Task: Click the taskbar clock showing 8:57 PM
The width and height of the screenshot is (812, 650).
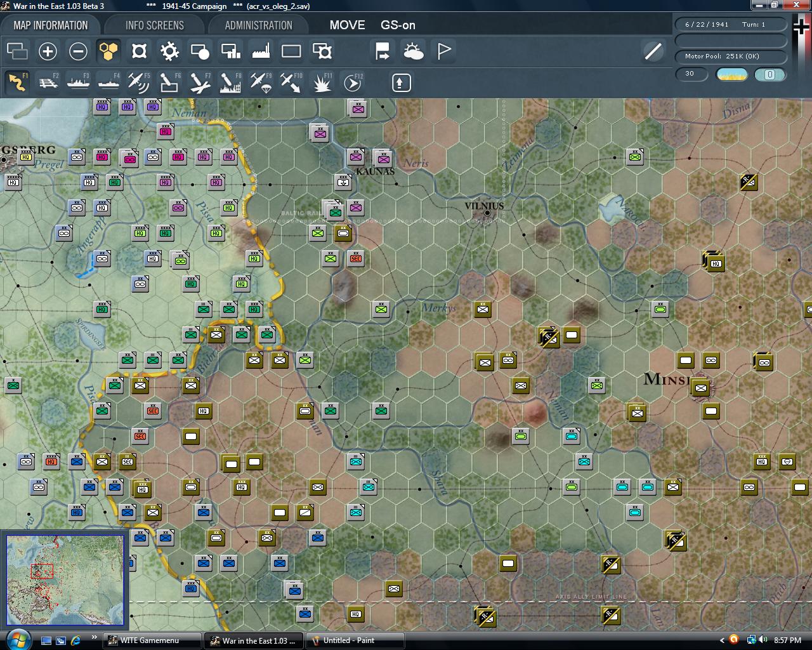Action: click(787, 640)
